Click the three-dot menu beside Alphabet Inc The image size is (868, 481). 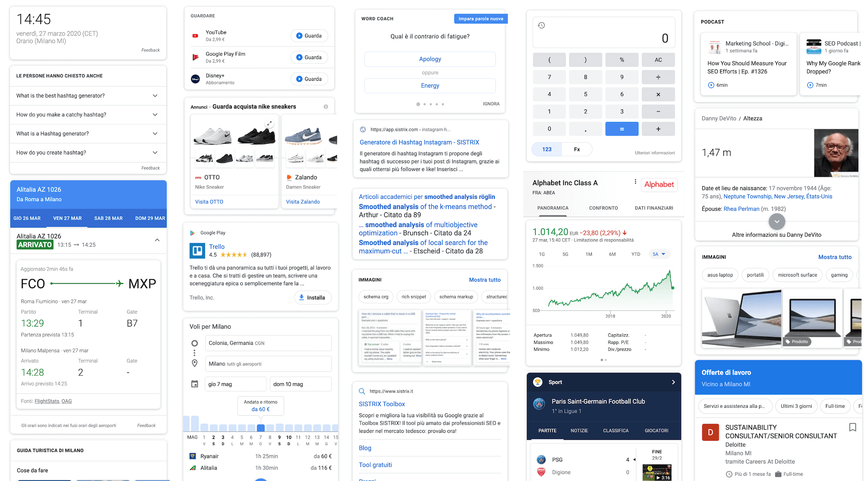[635, 182]
